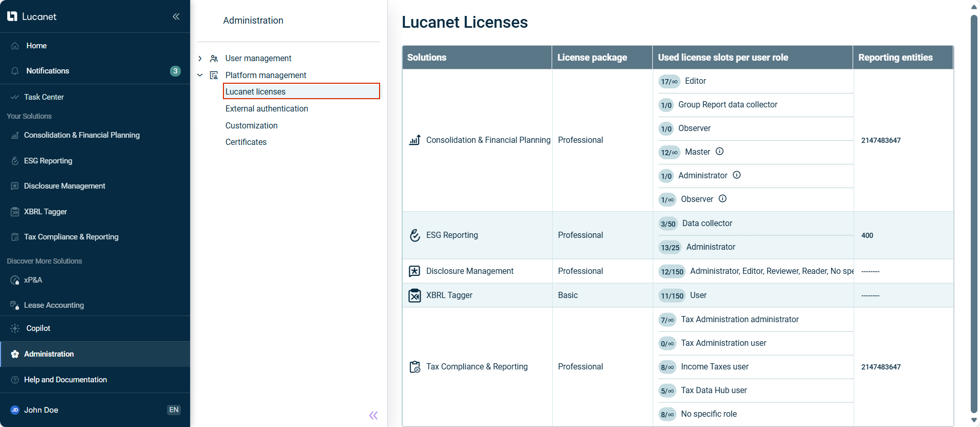Select the Customization menu item
980x427 pixels.
point(251,126)
